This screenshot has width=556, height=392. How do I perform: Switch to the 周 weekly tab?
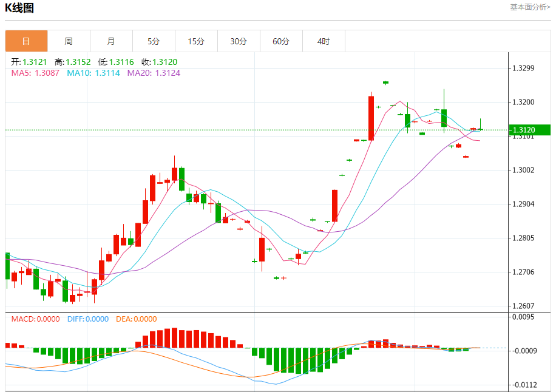coord(69,41)
